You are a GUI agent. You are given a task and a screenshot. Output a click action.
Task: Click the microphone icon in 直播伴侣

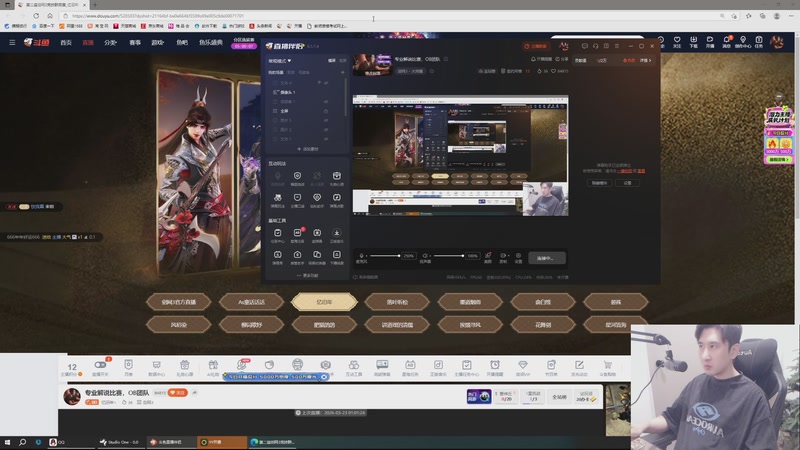tap(361, 256)
